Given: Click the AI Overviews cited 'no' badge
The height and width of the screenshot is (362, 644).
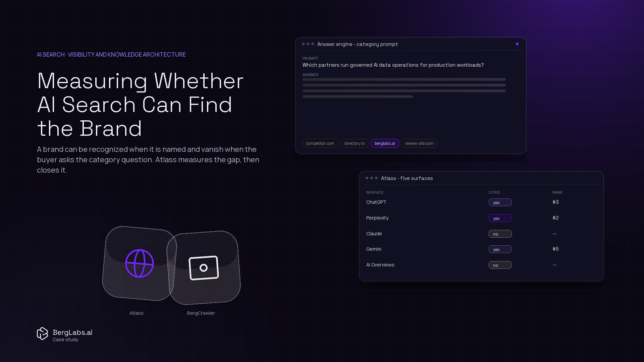Looking at the screenshot, I should [x=500, y=265].
